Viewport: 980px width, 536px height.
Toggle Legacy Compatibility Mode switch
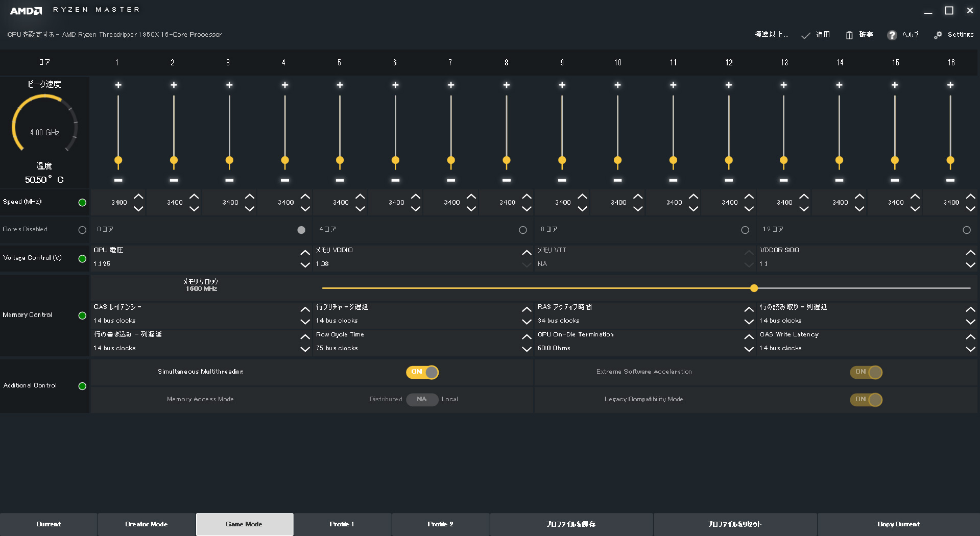(x=866, y=400)
